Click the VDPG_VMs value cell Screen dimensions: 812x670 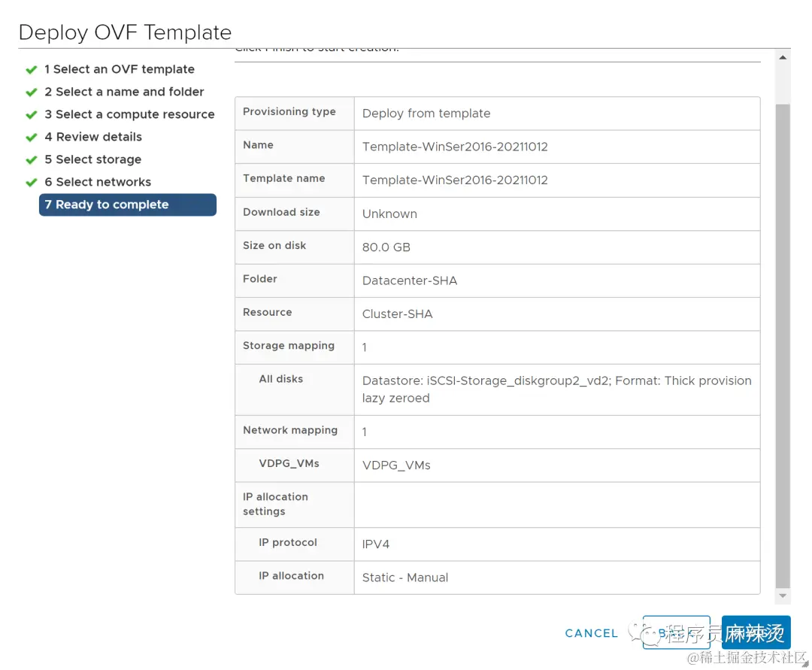tap(557, 465)
